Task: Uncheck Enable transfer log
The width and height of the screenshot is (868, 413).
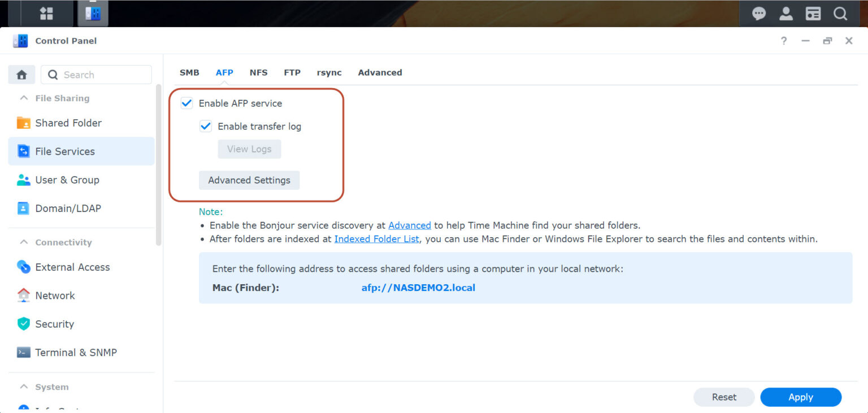Action: pyautogui.click(x=206, y=126)
